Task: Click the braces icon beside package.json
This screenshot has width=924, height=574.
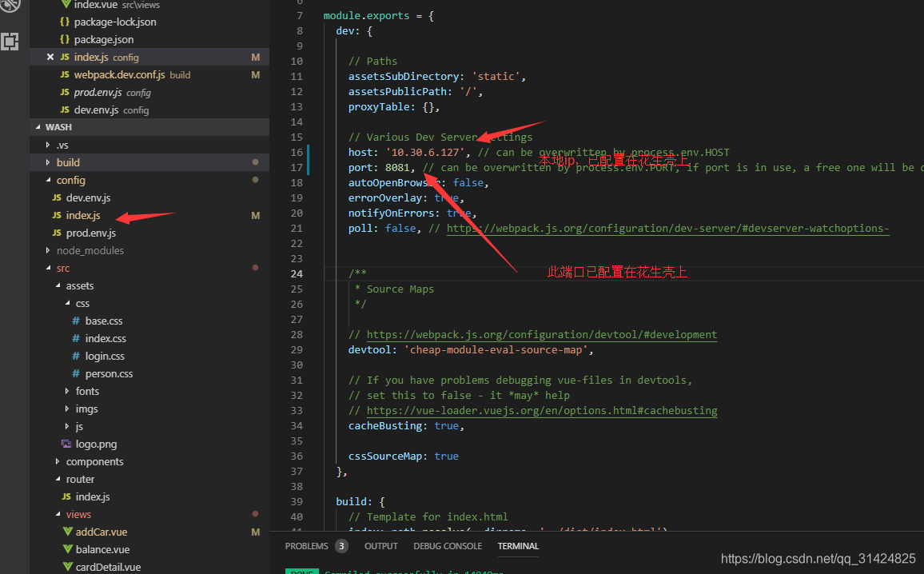Action: click(x=65, y=39)
